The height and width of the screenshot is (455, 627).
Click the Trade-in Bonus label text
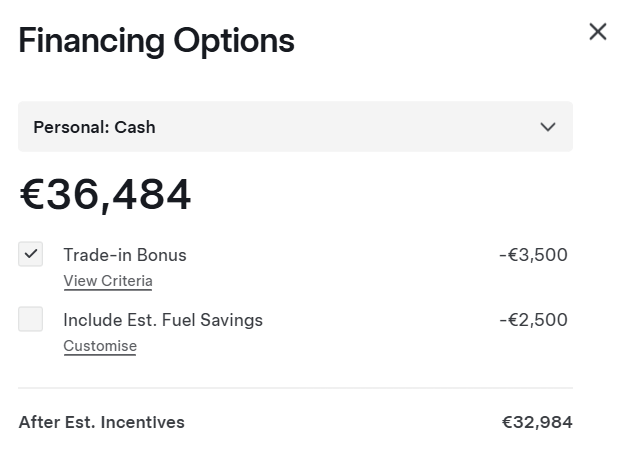pos(125,255)
